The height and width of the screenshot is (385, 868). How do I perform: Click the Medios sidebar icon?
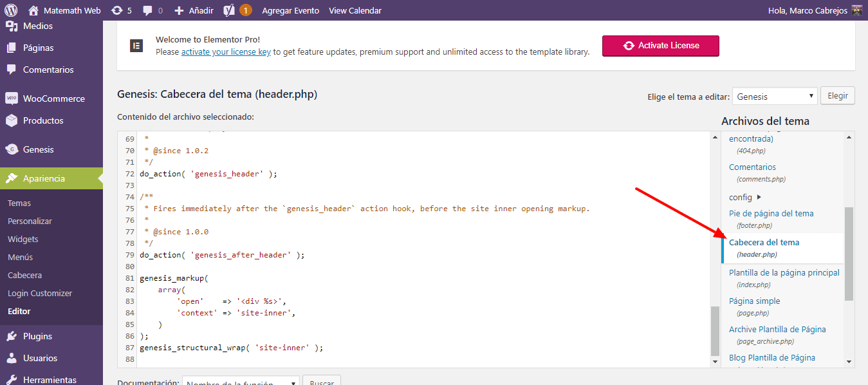pos(12,26)
